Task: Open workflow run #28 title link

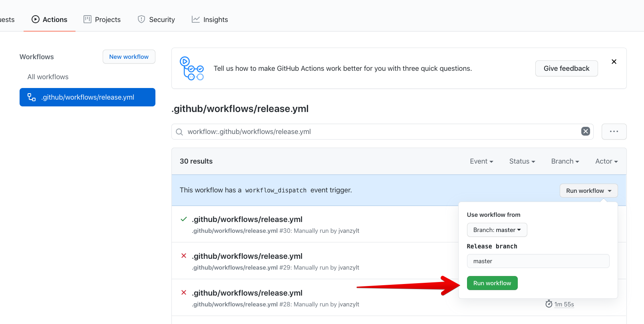Action: point(247,293)
